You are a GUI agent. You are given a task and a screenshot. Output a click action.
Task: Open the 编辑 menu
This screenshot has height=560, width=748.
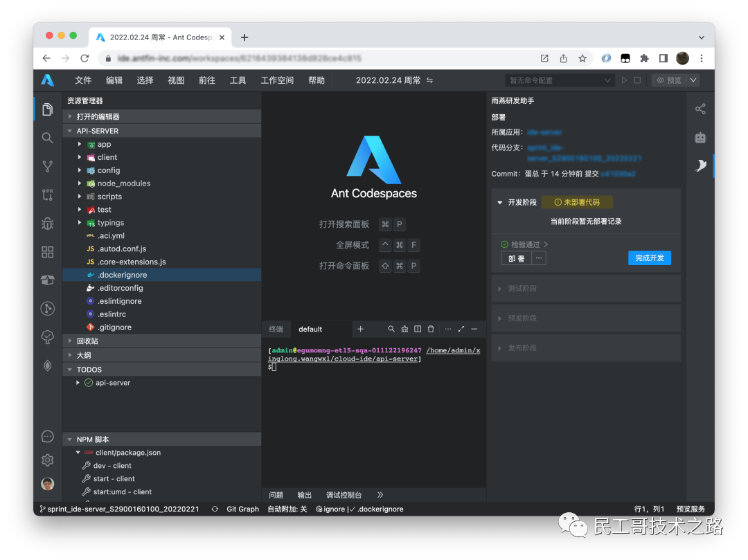(114, 80)
